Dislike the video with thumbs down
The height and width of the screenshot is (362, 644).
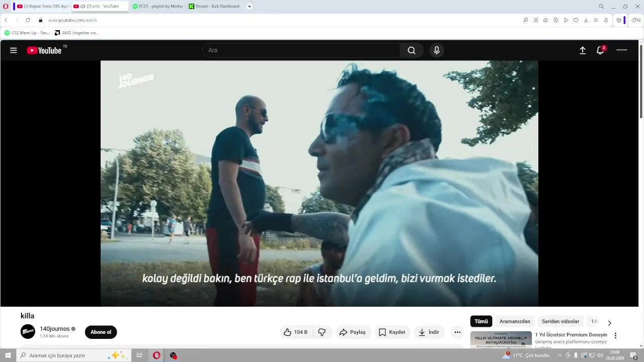tap(322, 332)
